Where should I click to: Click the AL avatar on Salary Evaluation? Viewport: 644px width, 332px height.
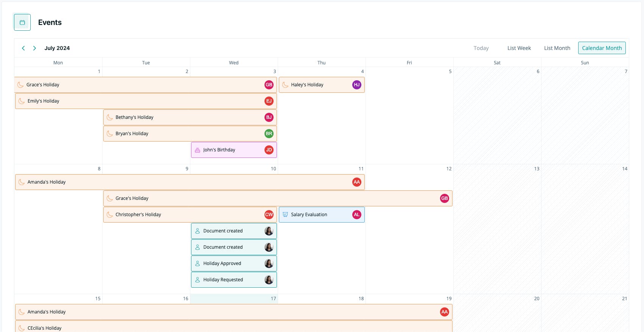point(357,215)
